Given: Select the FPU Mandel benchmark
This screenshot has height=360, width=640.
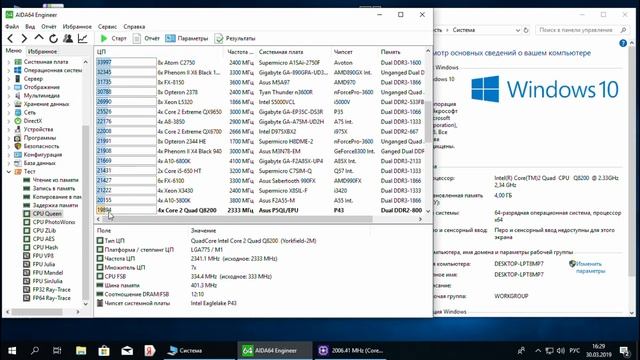Looking at the screenshot, I should point(48,273).
